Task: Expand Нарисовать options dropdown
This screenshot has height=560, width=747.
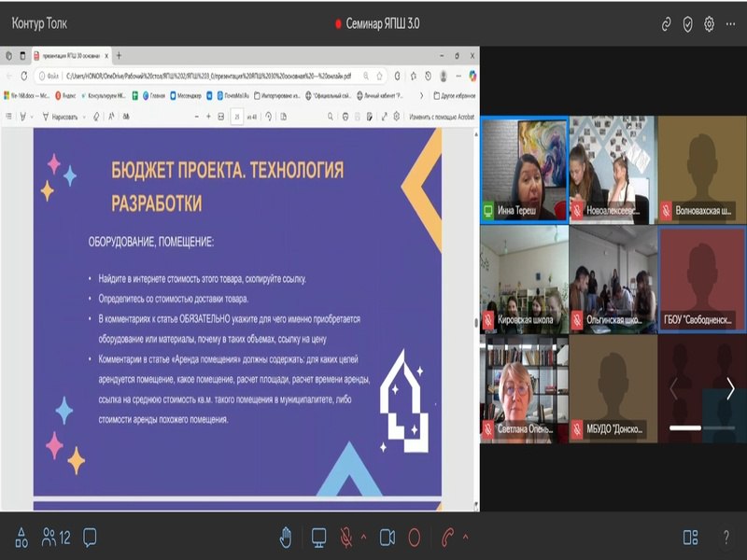Action: (84, 117)
